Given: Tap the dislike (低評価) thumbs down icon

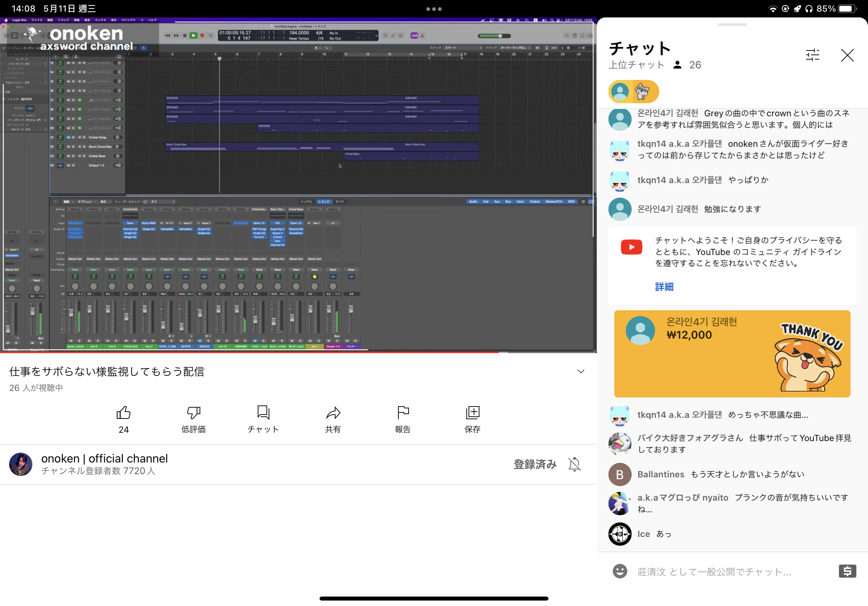Looking at the screenshot, I should pos(194,413).
